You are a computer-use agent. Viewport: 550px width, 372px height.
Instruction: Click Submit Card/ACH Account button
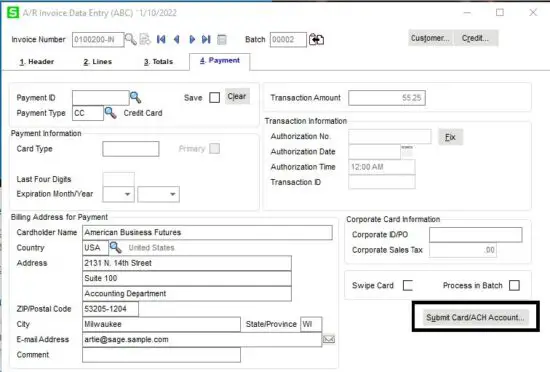[x=475, y=317]
